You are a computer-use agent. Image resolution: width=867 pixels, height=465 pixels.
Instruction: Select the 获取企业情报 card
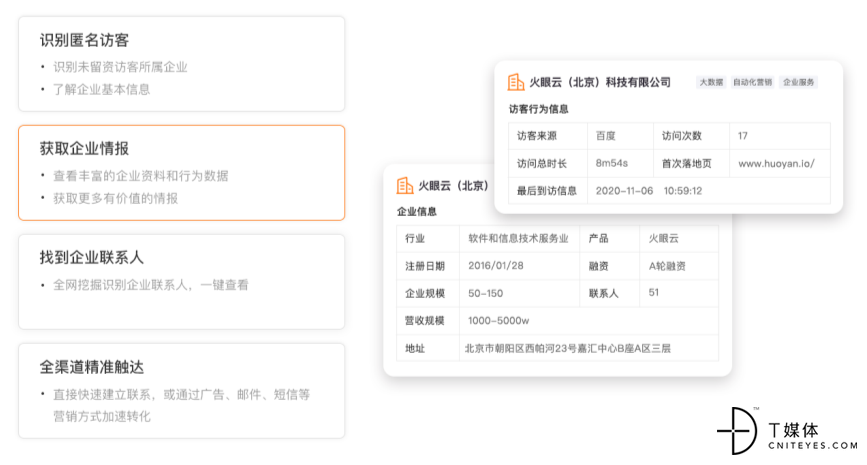(x=181, y=173)
